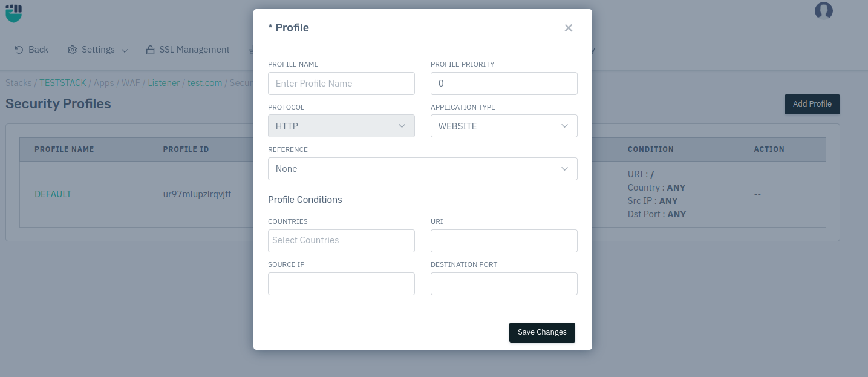The height and width of the screenshot is (377, 868).
Task: Click the shield logo icon
Action: pyautogui.click(x=14, y=13)
